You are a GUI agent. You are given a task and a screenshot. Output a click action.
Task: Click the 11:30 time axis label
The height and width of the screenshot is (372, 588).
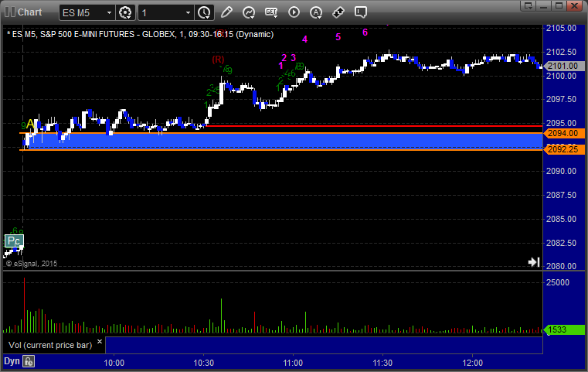click(382, 363)
